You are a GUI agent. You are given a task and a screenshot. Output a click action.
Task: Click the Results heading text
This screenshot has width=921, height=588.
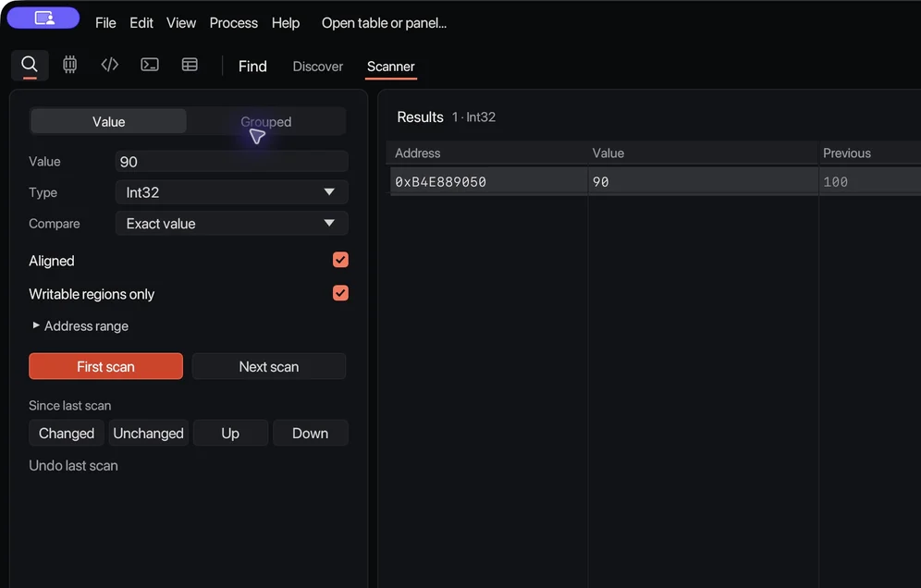pos(420,116)
